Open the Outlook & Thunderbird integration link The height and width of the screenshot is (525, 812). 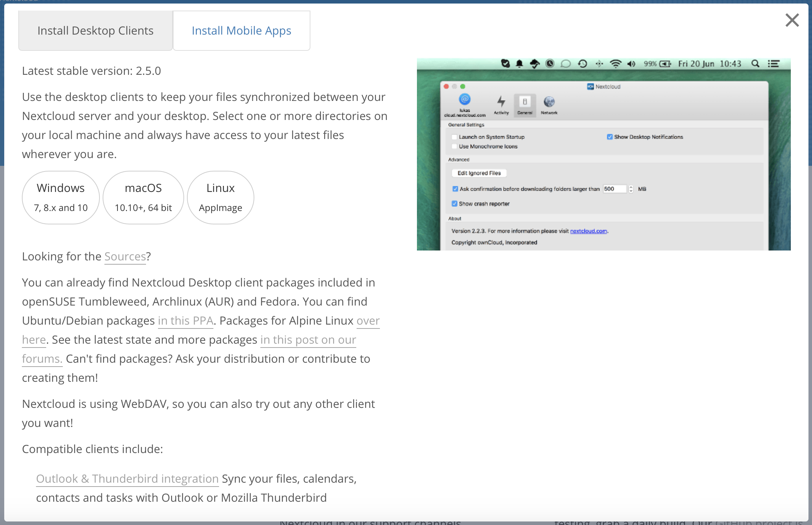(x=127, y=479)
